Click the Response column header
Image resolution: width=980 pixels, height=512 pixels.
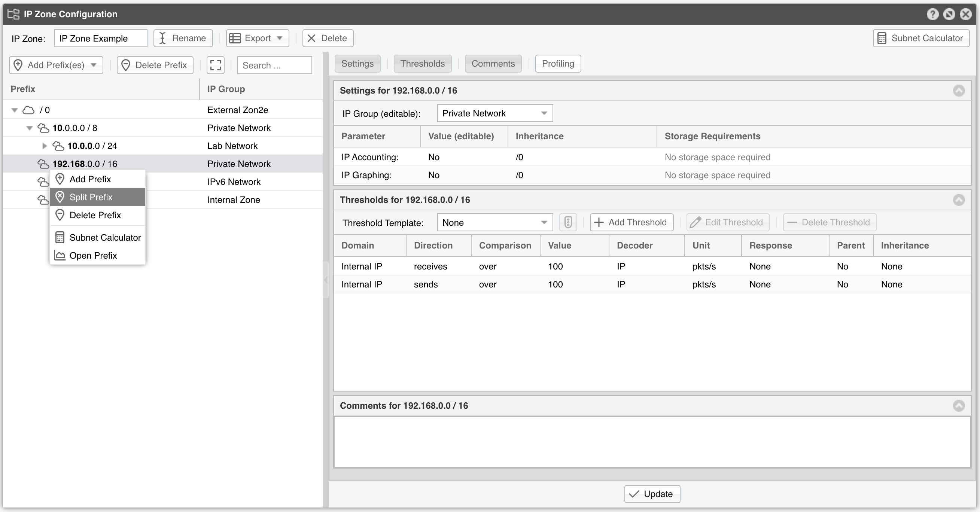785,246
